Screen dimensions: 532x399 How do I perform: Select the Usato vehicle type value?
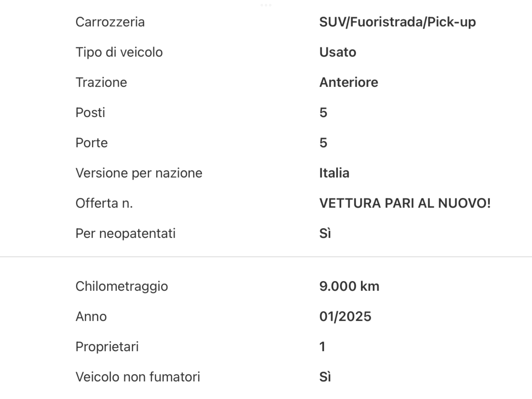pos(337,52)
